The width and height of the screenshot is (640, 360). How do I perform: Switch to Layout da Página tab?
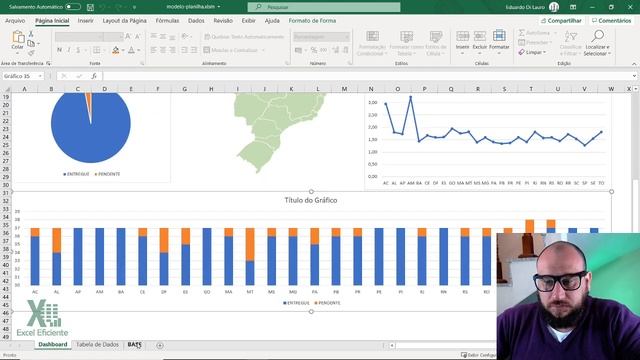[x=124, y=20]
